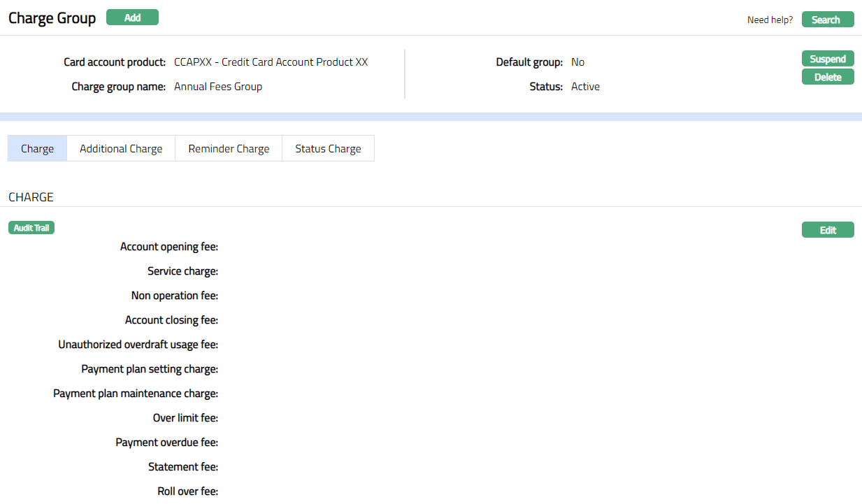
Task: Click the Annual Fees Group name value
Action: coord(218,87)
